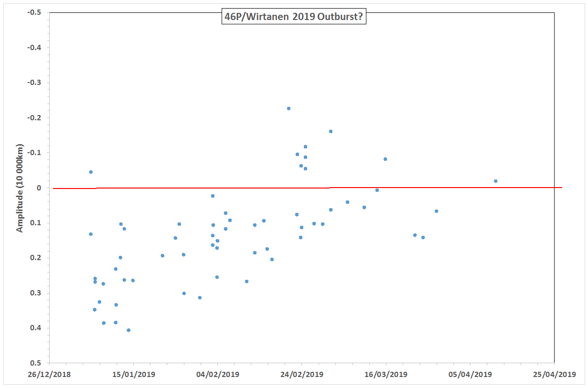Viewport: 588px width, 388px height.
Task: Select the topmost data point of the scatter
Action: [289, 108]
